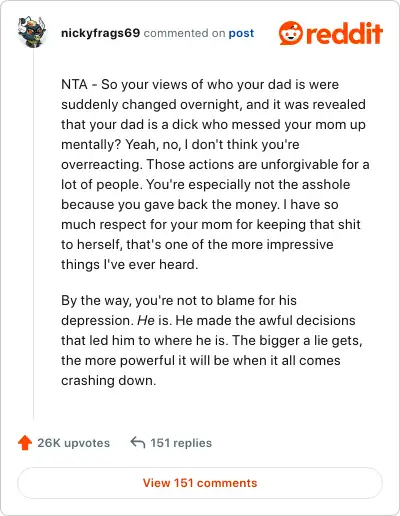Click the Reddit Snoo mascot logo
The height and width of the screenshot is (516, 400).
291,33
